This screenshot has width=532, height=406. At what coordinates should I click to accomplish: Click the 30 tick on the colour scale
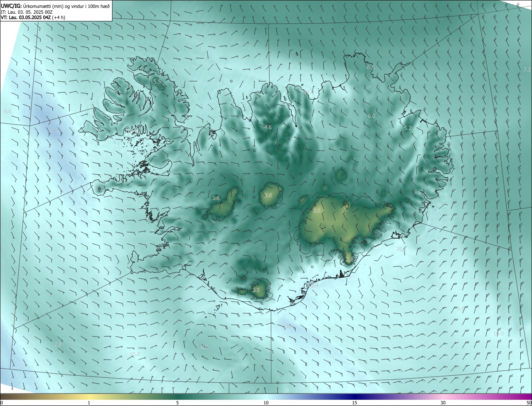click(x=443, y=403)
